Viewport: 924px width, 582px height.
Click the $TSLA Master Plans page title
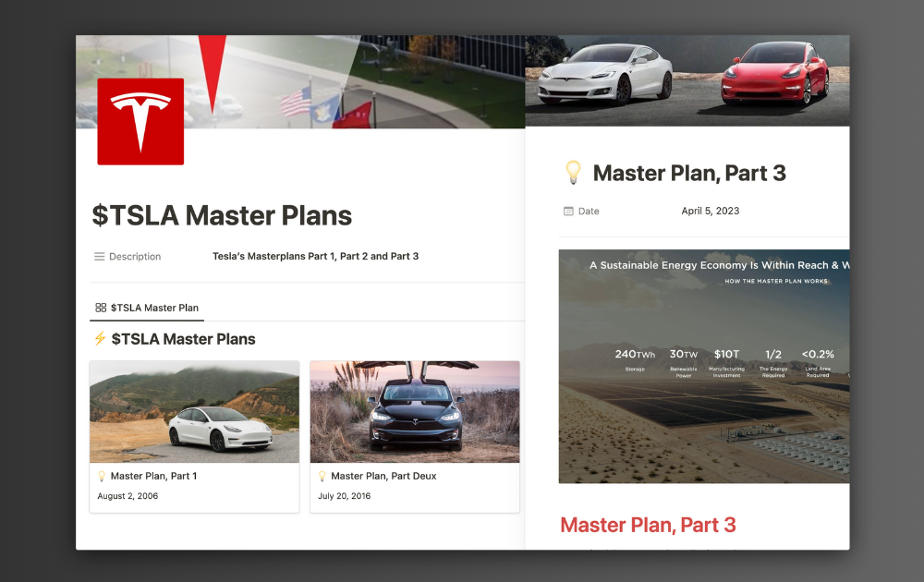click(x=222, y=215)
